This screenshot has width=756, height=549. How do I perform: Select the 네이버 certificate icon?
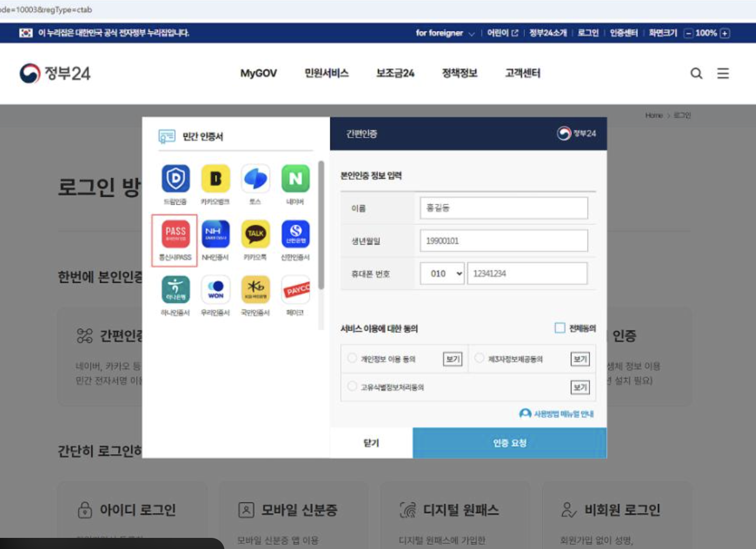click(295, 179)
